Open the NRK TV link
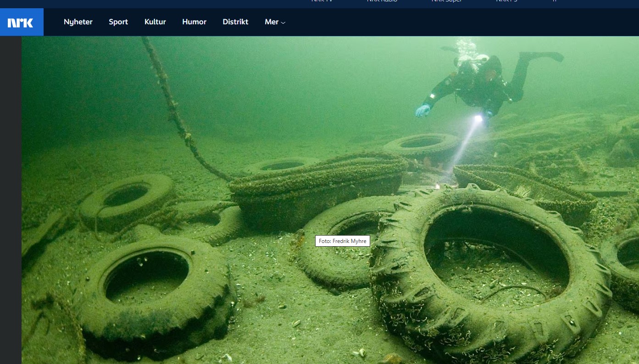The width and height of the screenshot is (639, 364). [x=322, y=2]
